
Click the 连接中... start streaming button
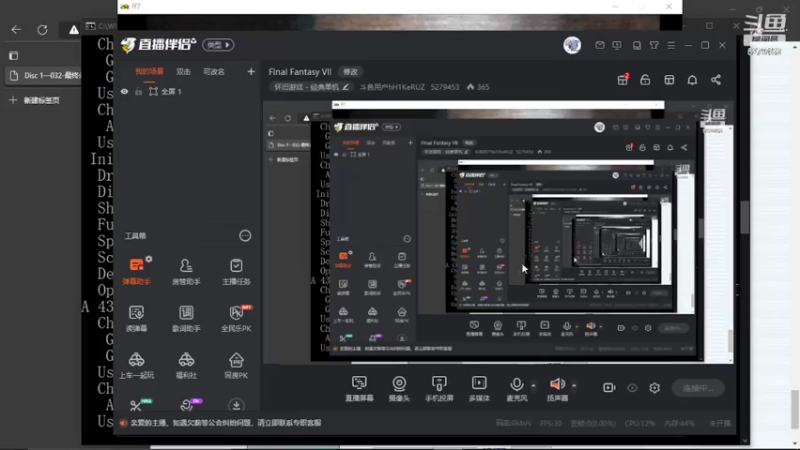coord(698,388)
